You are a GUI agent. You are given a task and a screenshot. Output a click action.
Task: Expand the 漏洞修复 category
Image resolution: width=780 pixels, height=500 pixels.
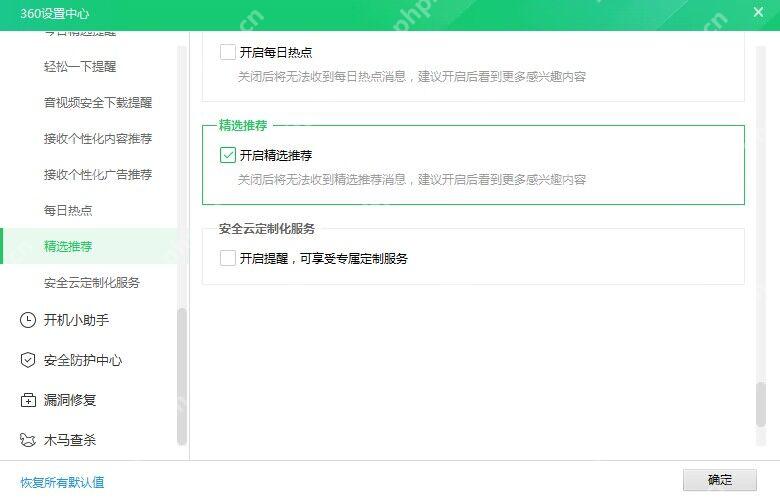[70, 400]
